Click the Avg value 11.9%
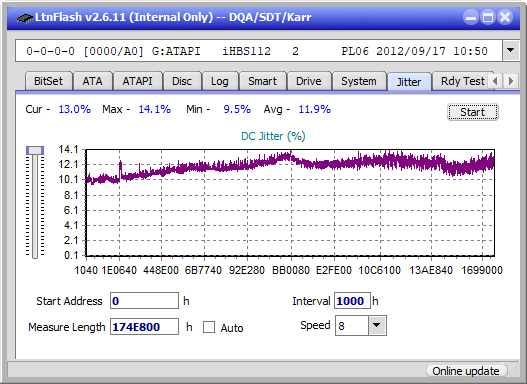Viewport: 527px width, 384px height. 315,109
